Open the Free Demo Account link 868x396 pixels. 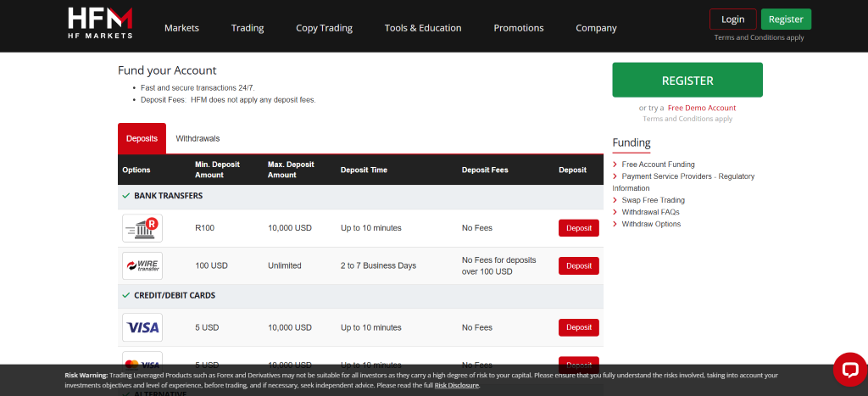[702, 108]
